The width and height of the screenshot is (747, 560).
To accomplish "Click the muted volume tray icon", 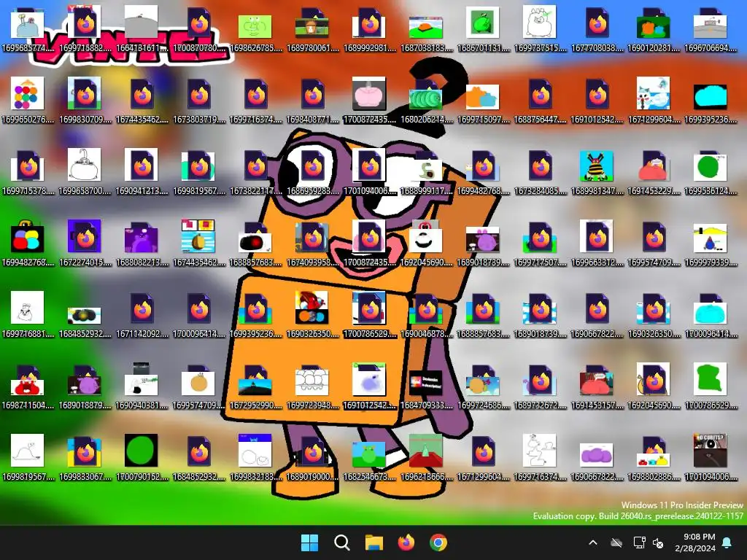I will point(658,542).
